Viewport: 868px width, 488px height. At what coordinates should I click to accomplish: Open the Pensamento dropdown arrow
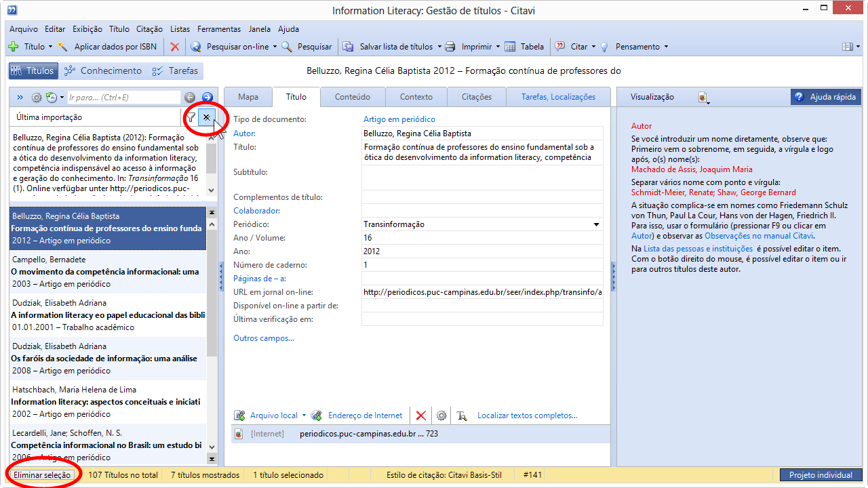tap(666, 47)
